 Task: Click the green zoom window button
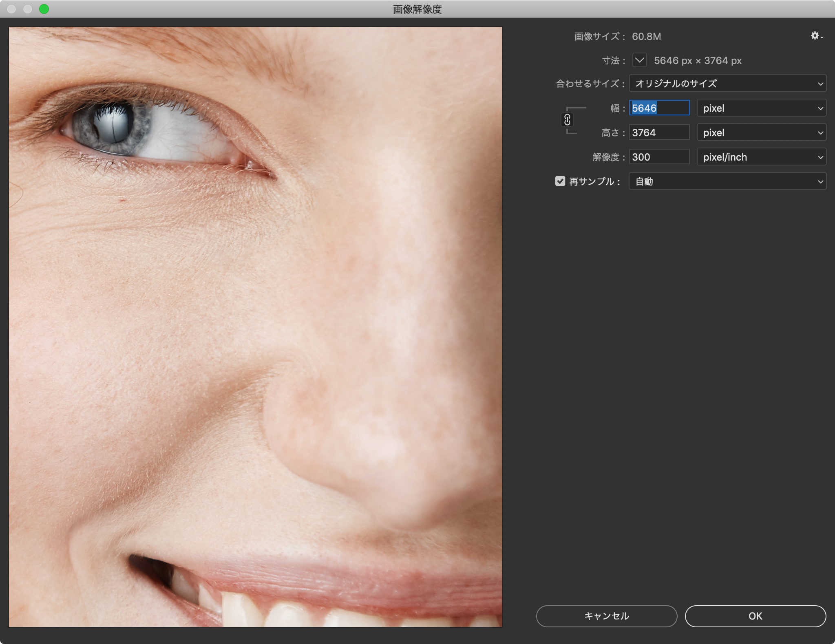coord(44,9)
